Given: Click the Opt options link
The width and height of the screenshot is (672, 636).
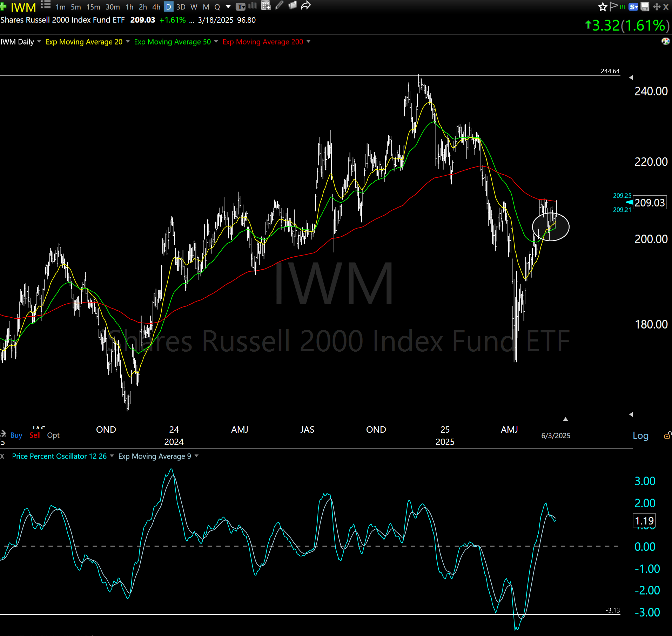Looking at the screenshot, I should pos(53,435).
